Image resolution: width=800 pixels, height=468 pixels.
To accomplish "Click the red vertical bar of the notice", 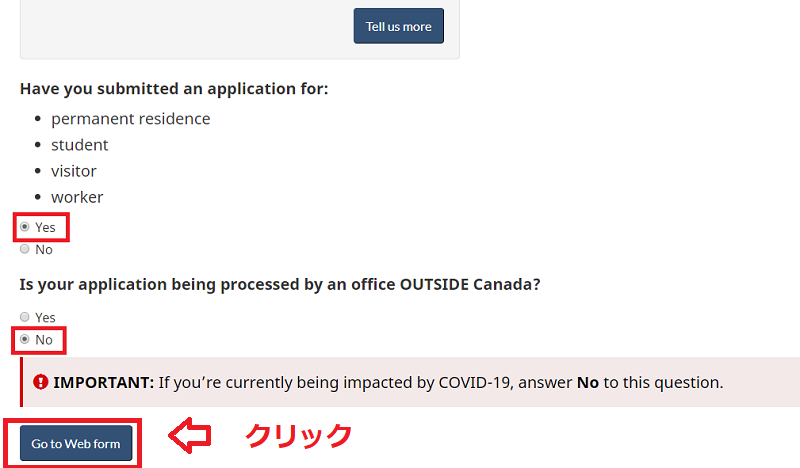I will pyautogui.click(x=21, y=382).
